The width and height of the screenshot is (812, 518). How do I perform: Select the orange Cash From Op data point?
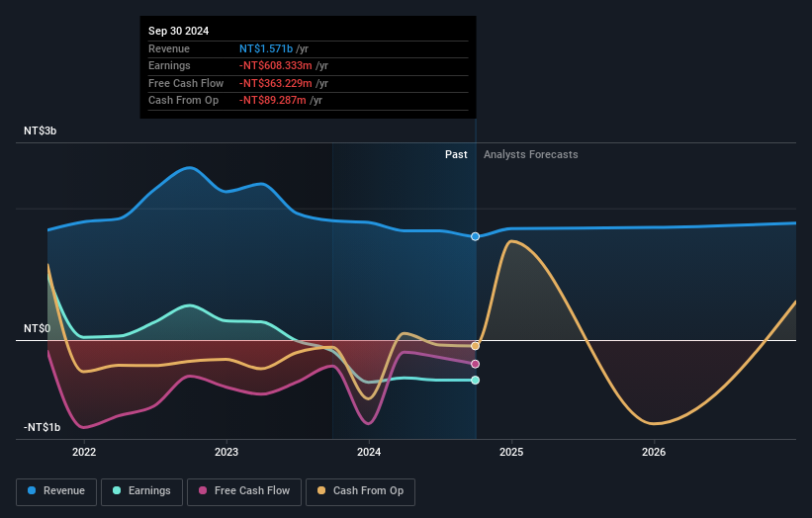click(475, 346)
